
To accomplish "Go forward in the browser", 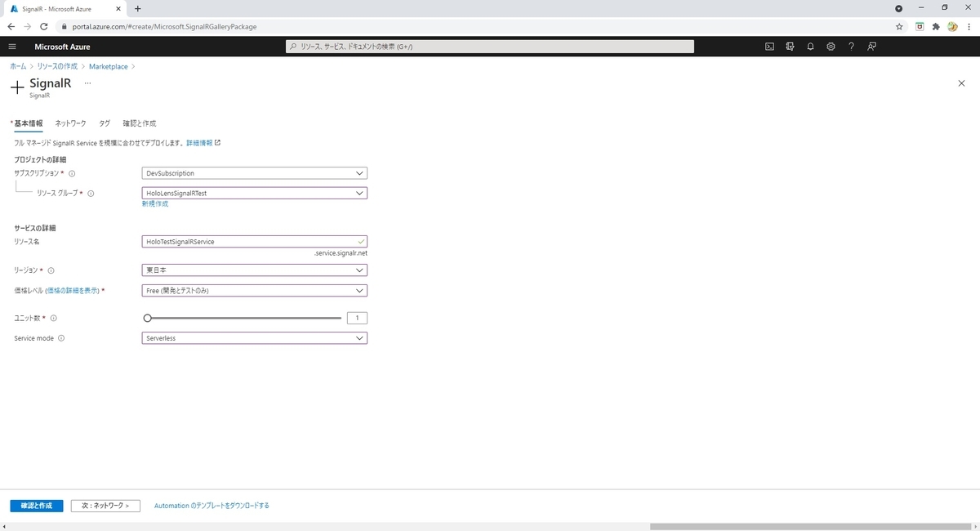I will [28, 26].
